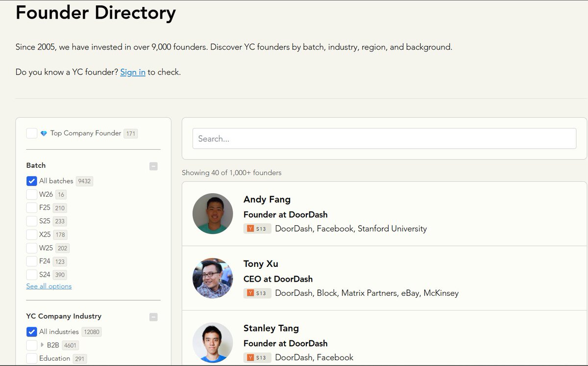The width and height of the screenshot is (588, 366).
Task: Click the YC S13 badge under Tony Xu
Action: tap(257, 293)
